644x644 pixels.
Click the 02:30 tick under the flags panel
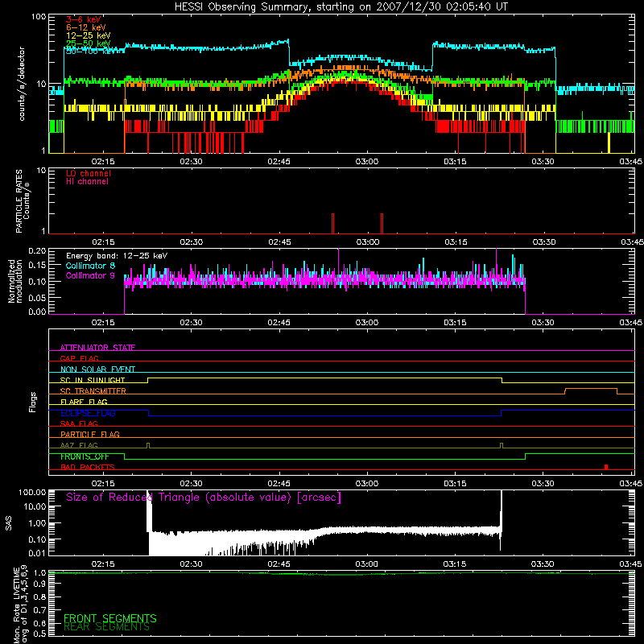point(191,484)
